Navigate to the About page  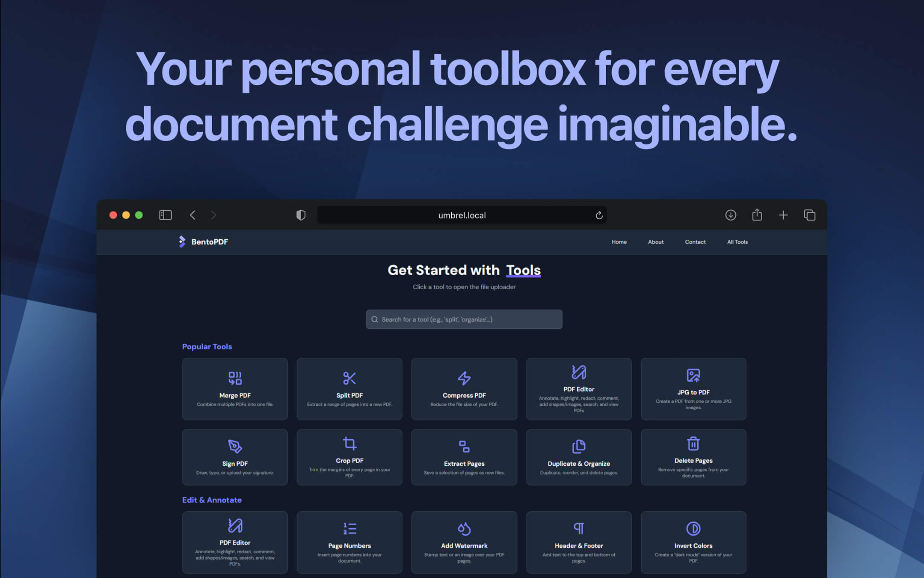[656, 242]
